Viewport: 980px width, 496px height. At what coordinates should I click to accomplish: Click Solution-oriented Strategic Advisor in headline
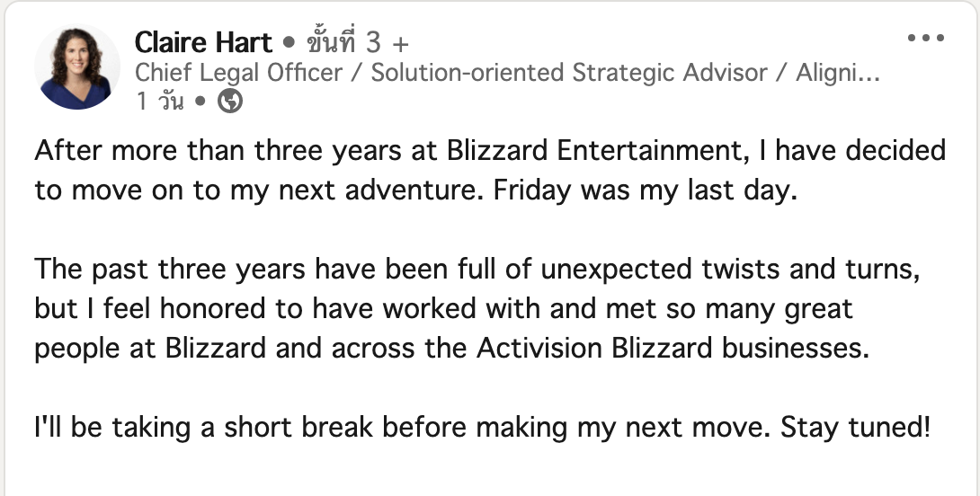pos(569,73)
